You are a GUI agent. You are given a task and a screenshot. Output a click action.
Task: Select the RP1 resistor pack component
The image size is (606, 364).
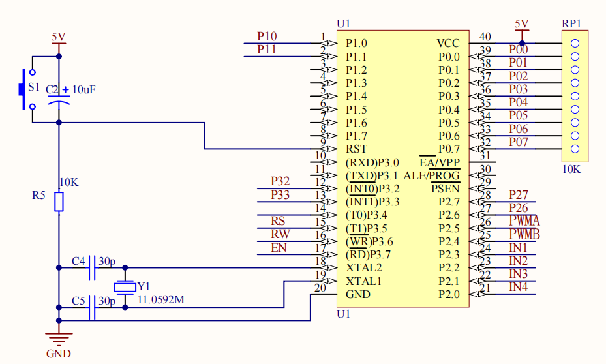pyautogui.click(x=575, y=96)
